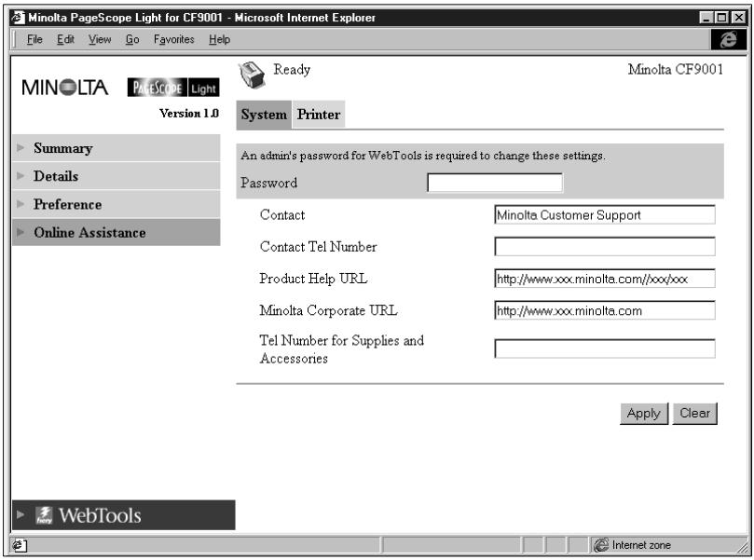The height and width of the screenshot is (560, 754).
Task: Click the printer status icon beside Ready
Action: (x=252, y=75)
